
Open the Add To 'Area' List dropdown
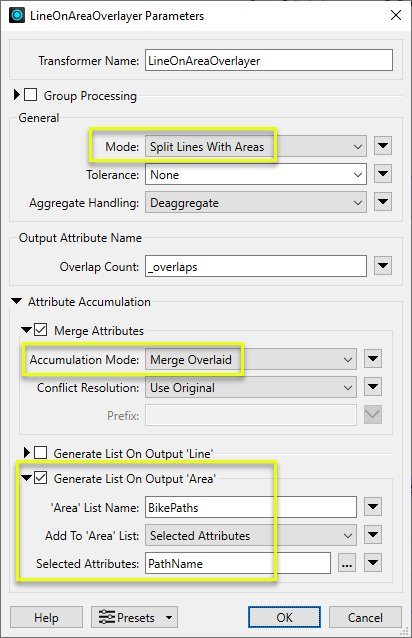click(251, 535)
